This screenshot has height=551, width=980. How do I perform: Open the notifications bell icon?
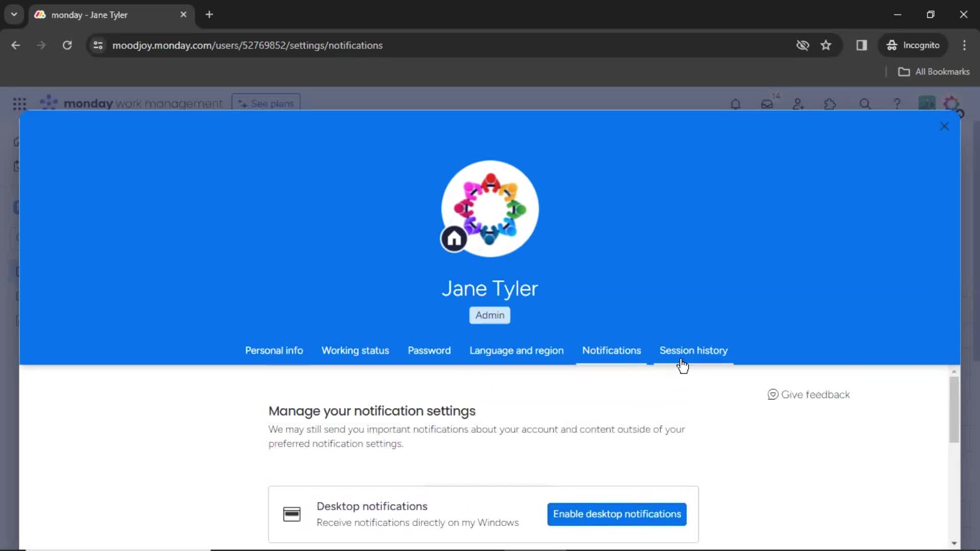click(734, 104)
